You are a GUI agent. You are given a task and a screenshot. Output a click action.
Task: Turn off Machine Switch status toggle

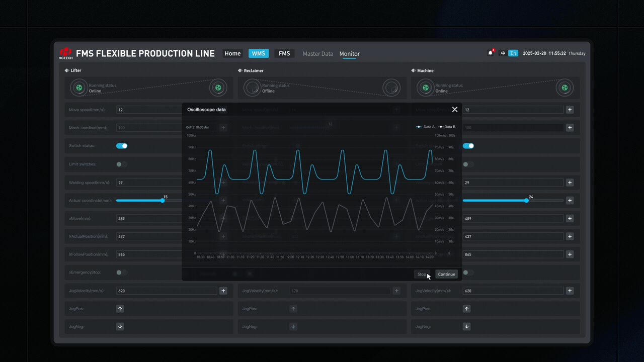click(468, 146)
